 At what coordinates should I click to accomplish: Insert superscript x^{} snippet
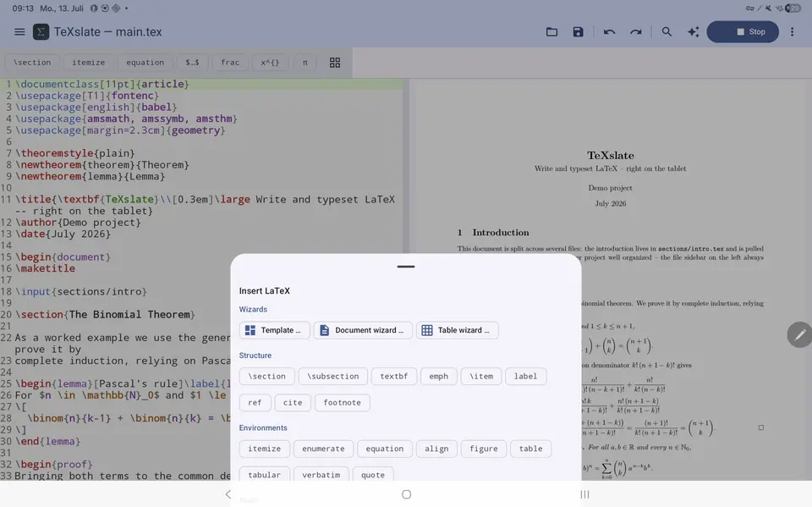270,62
